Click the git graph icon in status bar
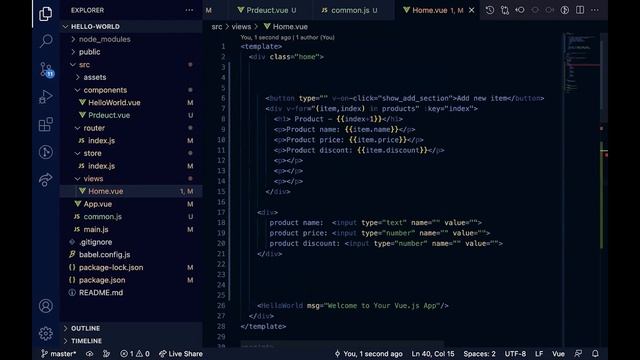The image size is (640, 360). tap(106, 354)
